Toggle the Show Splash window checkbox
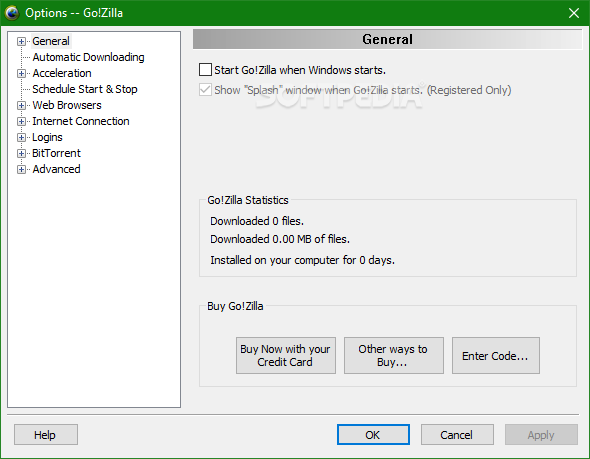Image resolution: width=590 pixels, height=459 pixels. point(205,90)
